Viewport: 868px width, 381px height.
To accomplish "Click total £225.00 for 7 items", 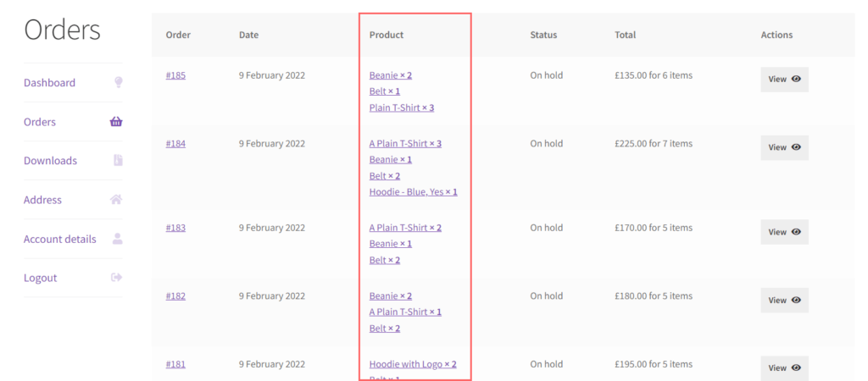I will coord(654,144).
